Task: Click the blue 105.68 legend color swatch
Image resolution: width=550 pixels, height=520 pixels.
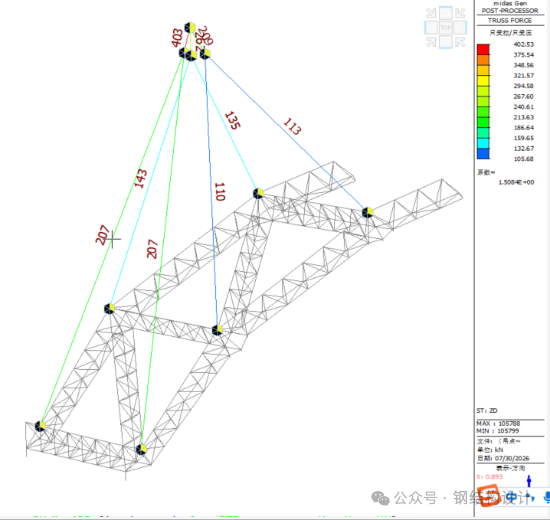Action: pos(483,154)
